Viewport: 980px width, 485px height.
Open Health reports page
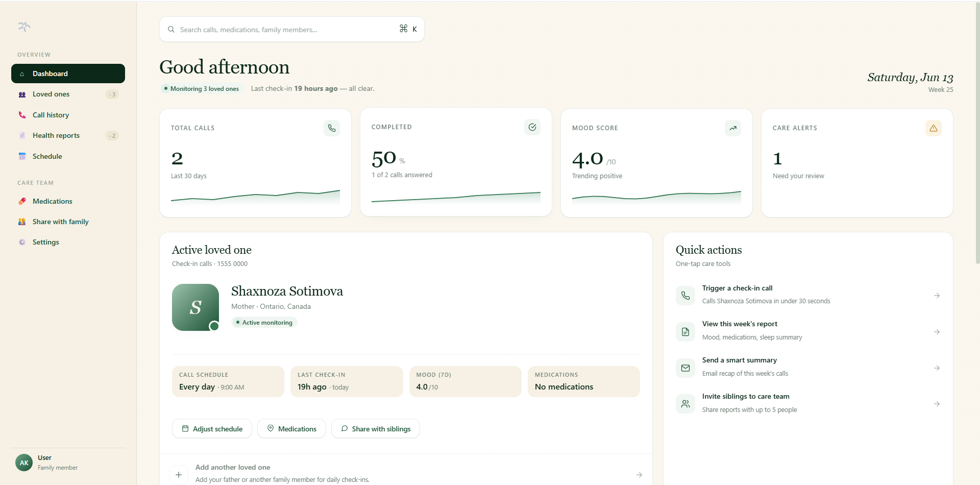point(68,135)
